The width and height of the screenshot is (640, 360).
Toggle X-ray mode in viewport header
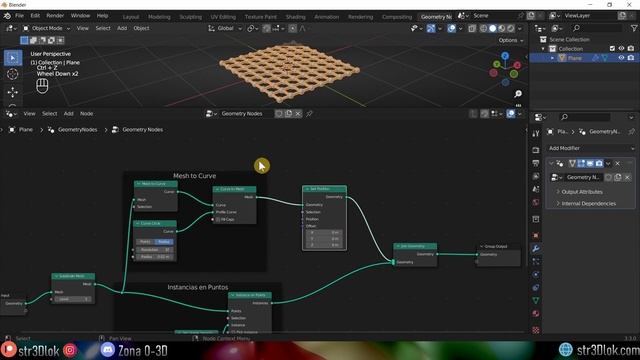click(x=472, y=28)
